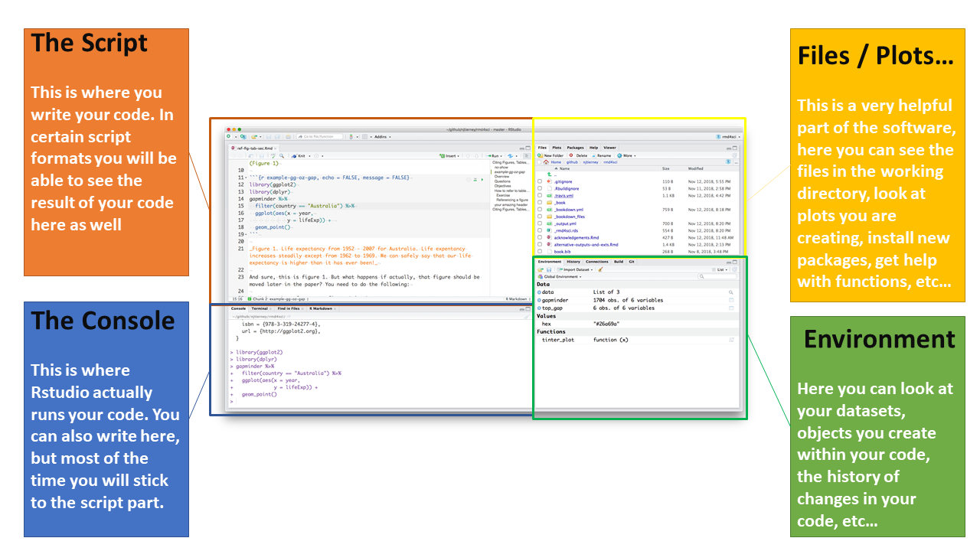Image resolution: width=980 pixels, height=551 pixels.
Task: Switch to the Packages tab
Action: (575, 148)
